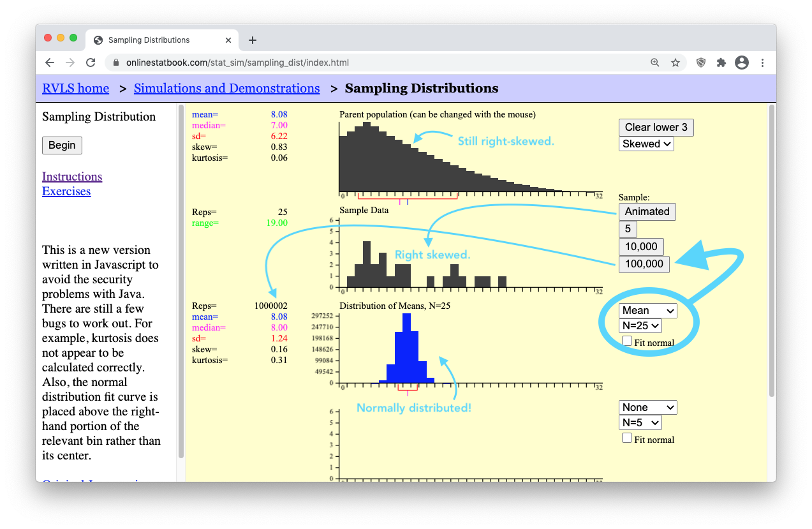Screen dimensions: 812x529
Task: Click the zoom magnifier icon in address bar
Action: click(655, 63)
